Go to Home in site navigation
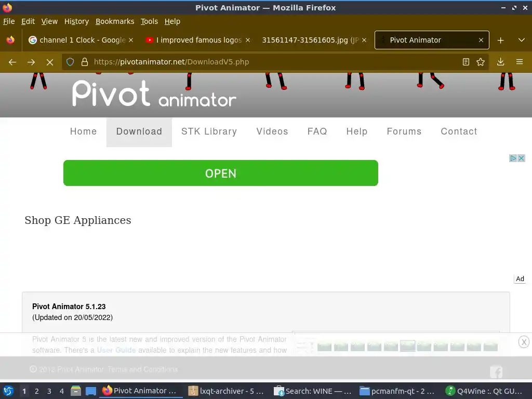 pyautogui.click(x=84, y=131)
